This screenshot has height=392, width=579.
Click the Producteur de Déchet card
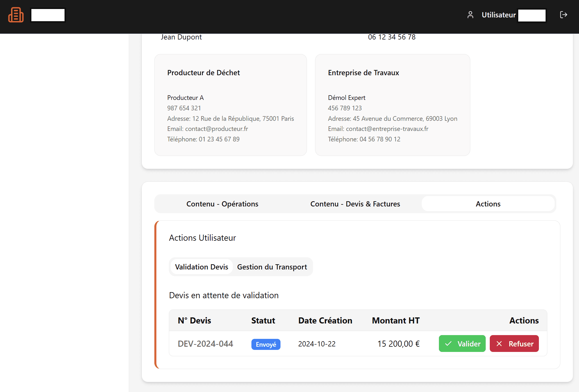pyautogui.click(x=230, y=105)
